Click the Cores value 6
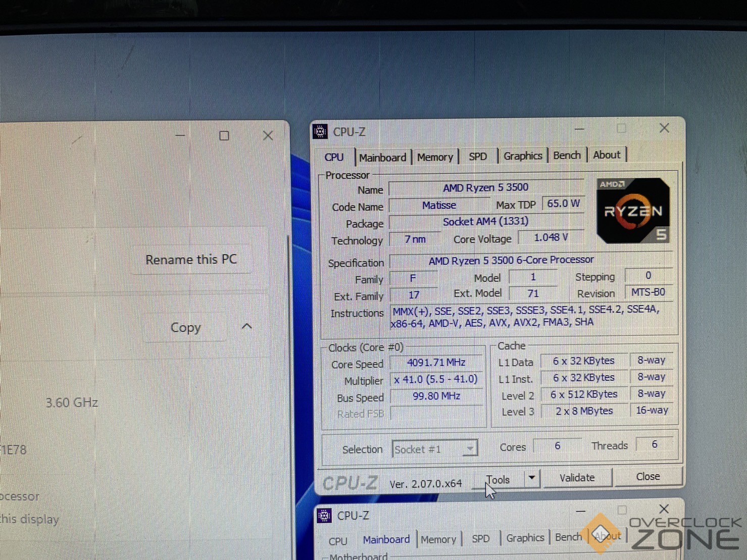747x560 pixels. click(557, 446)
